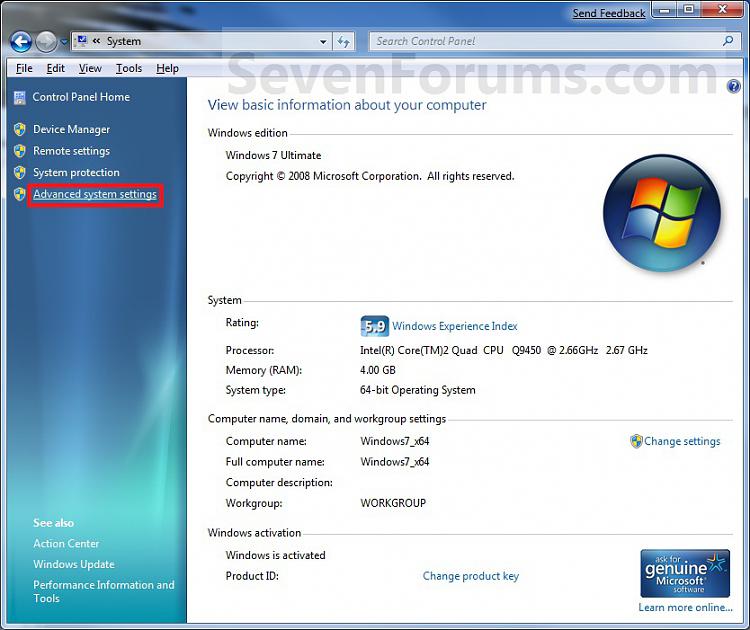Click the System breadcrumb in address bar

tap(124, 42)
